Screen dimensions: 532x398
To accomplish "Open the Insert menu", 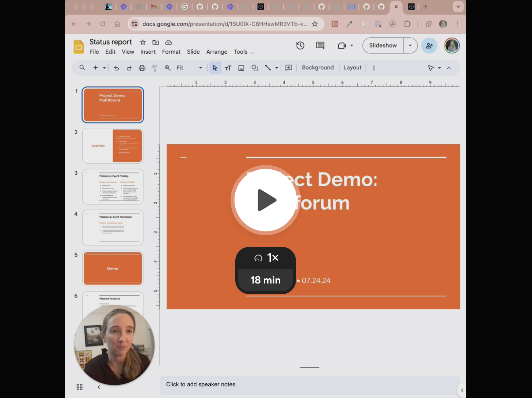I will (148, 52).
